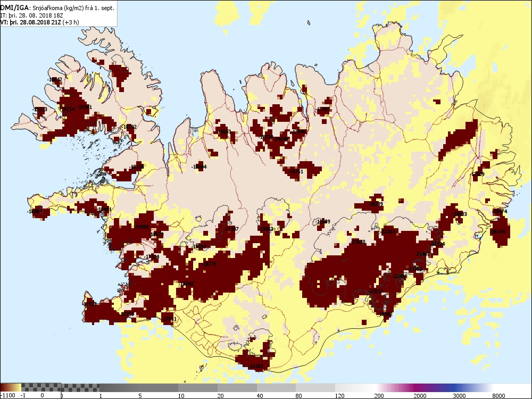This screenshot has height=399, width=532.
Task: Click the -22438 map value label
Action: click(400, 277)
